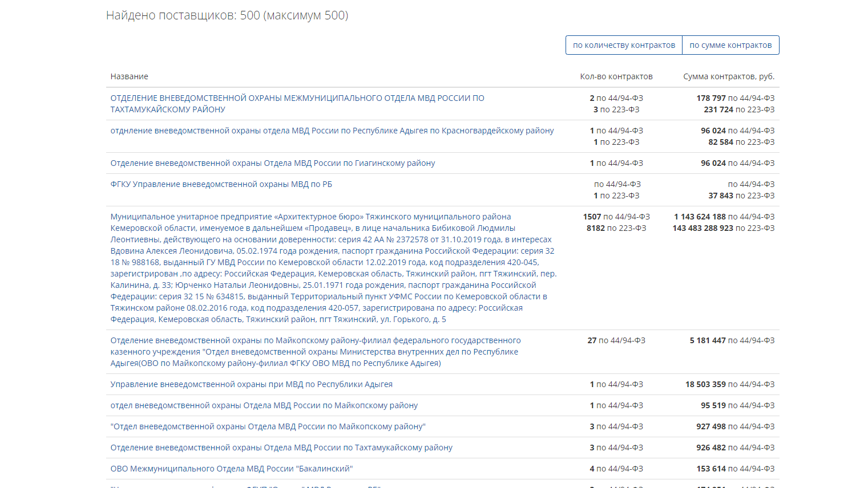Open Управление вневедомственной охраны при МВД Республики Адыгея

[x=252, y=384]
